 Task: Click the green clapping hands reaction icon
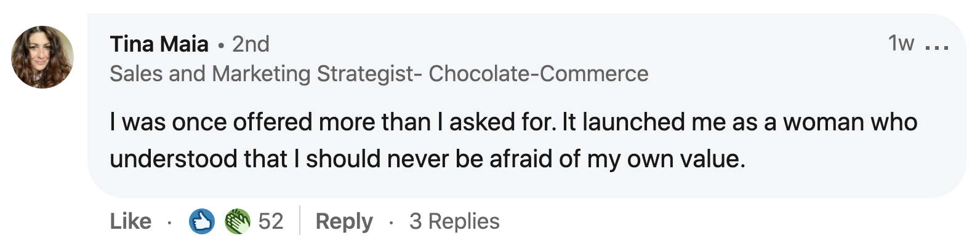coord(238,221)
